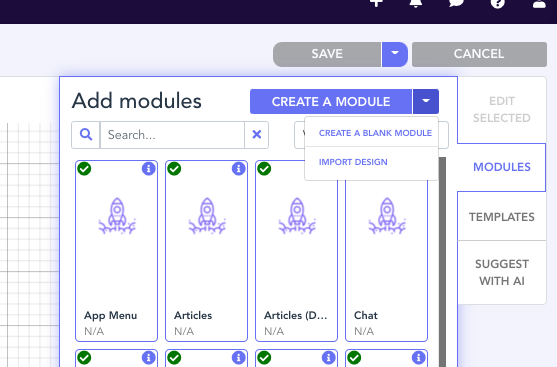Toggle check on second-row first card
Image resolution: width=557 pixels, height=367 pixels.
(84, 358)
